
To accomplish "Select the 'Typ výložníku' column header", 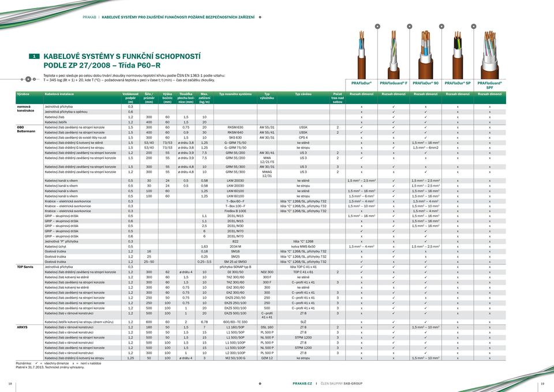I will click(x=267, y=96).
